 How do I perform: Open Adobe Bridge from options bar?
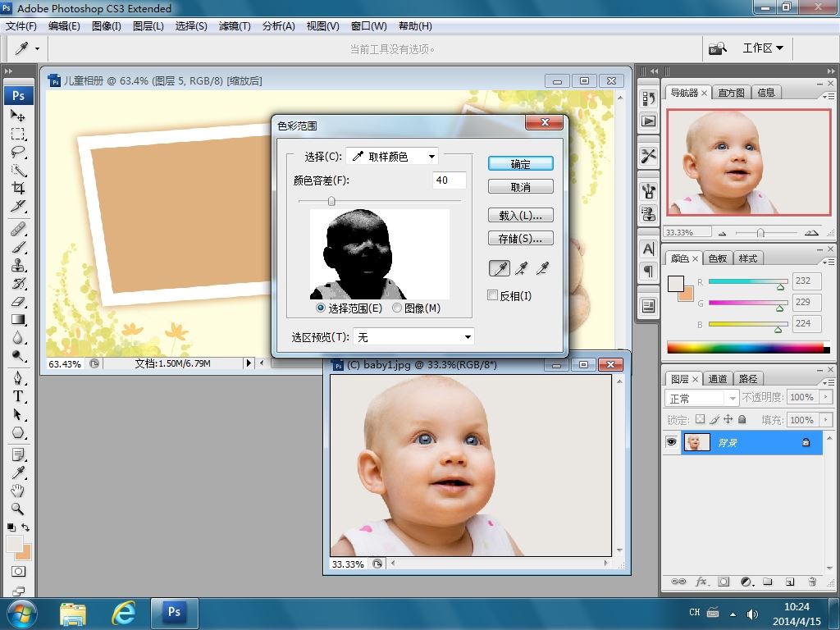718,48
